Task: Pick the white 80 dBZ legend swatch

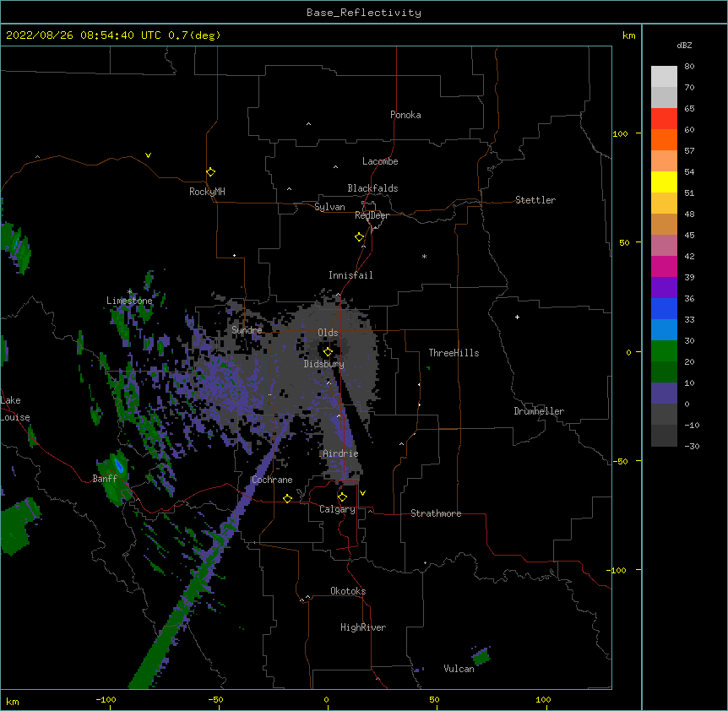Action: click(x=664, y=77)
